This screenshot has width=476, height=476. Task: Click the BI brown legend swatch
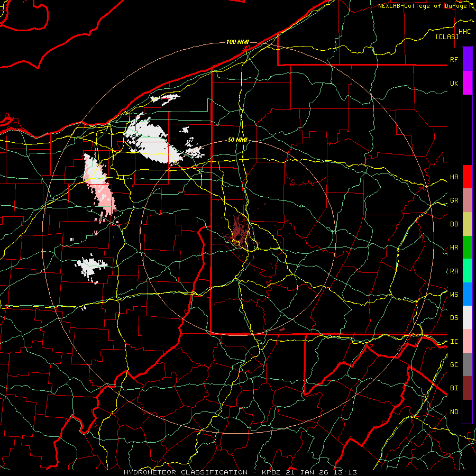click(467, 388)
